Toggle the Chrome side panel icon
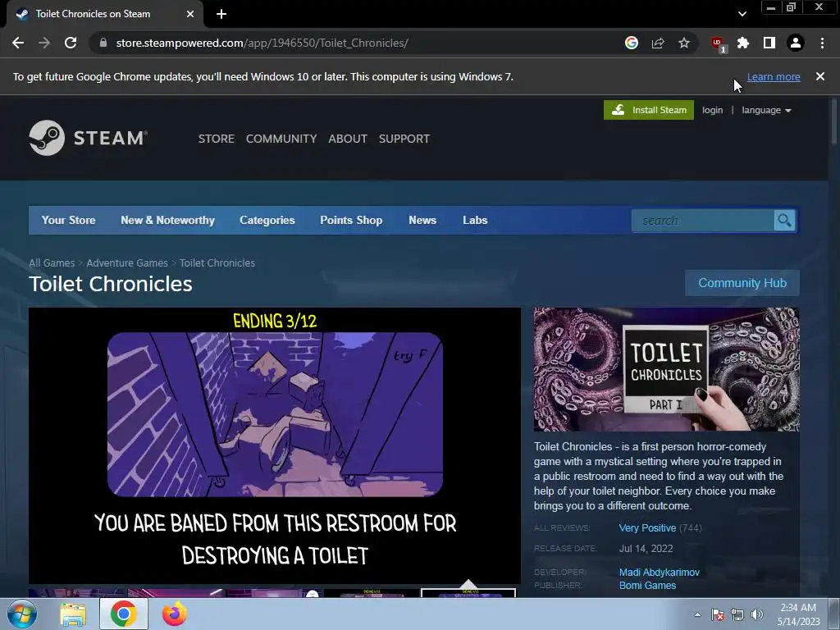840x630 pixels. pyautogui.click(x=769, y=43)
